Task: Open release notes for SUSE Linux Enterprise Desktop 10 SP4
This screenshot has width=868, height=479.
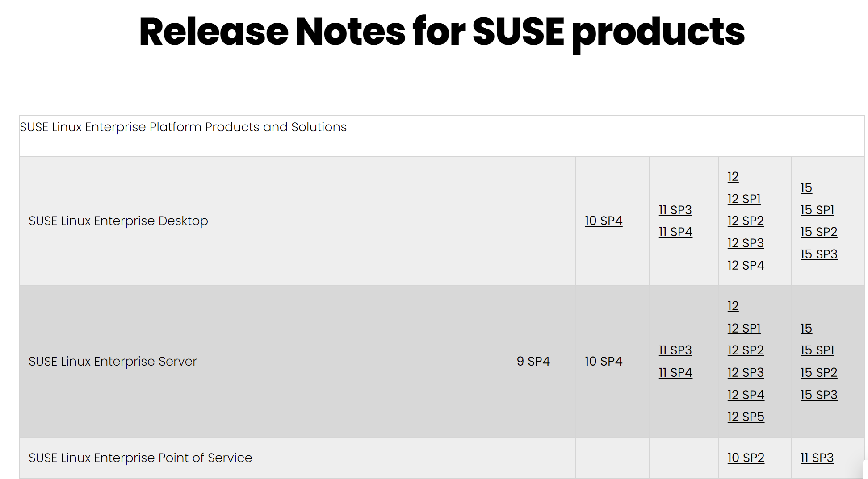Action: 604,221
